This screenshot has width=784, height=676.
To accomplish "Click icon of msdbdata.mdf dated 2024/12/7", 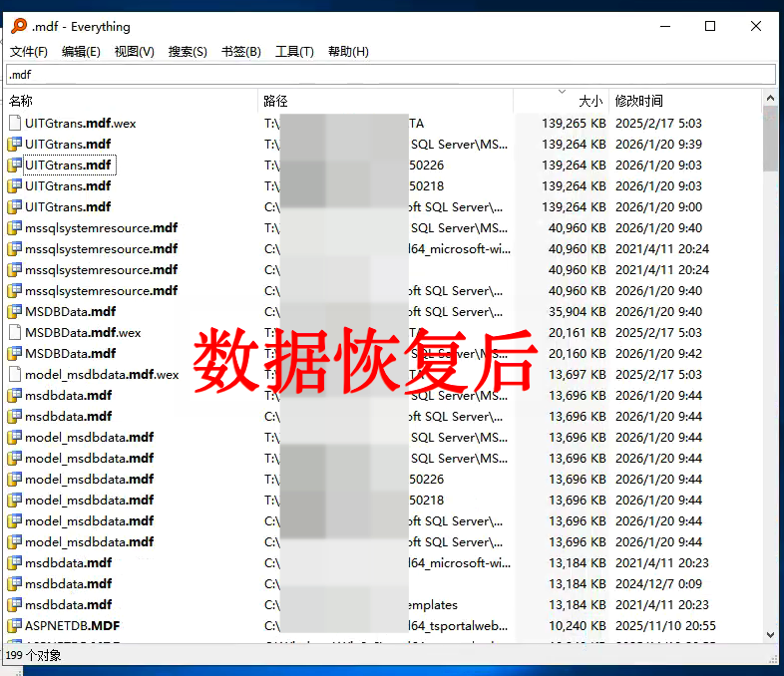I will pos(15,584).
